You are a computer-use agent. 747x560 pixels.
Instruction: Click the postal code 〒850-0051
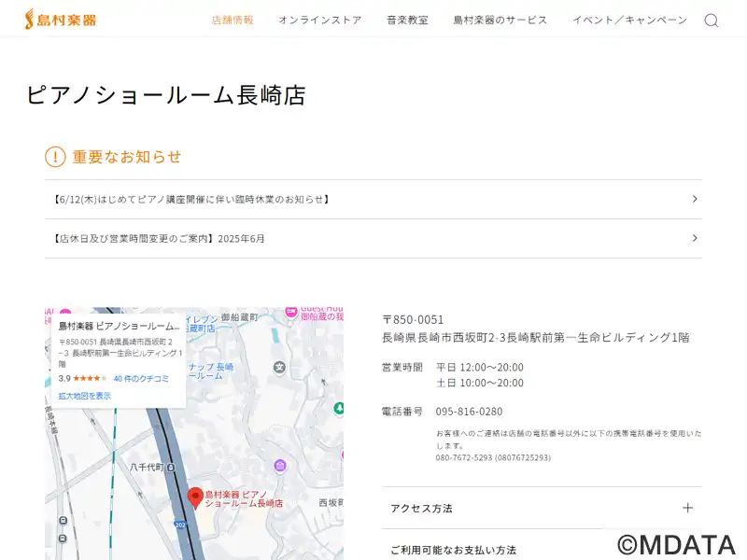413,319
